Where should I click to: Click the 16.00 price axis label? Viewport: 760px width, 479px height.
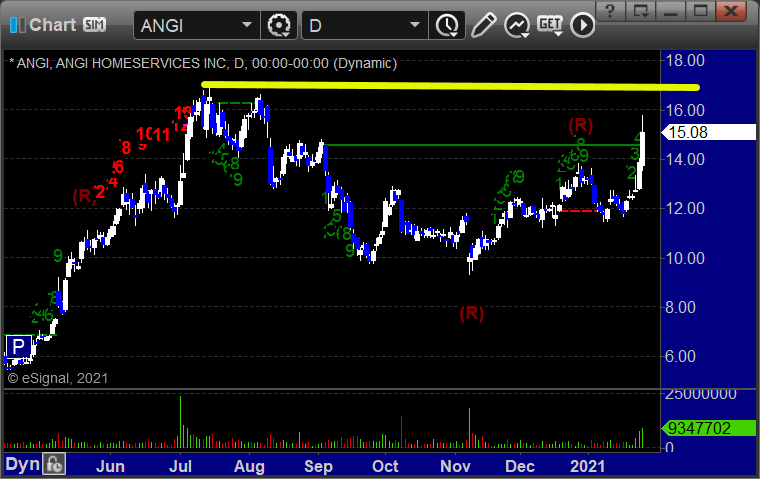(x=685, y=111)
